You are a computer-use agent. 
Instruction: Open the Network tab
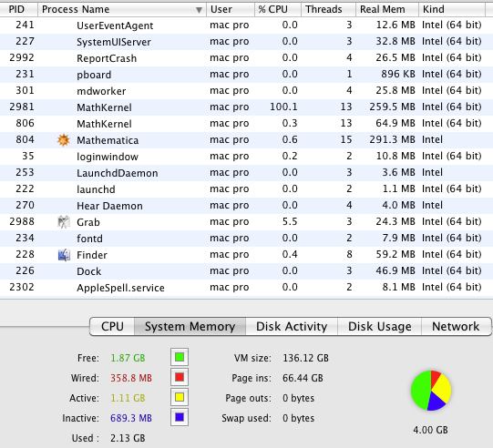point(456,326)
